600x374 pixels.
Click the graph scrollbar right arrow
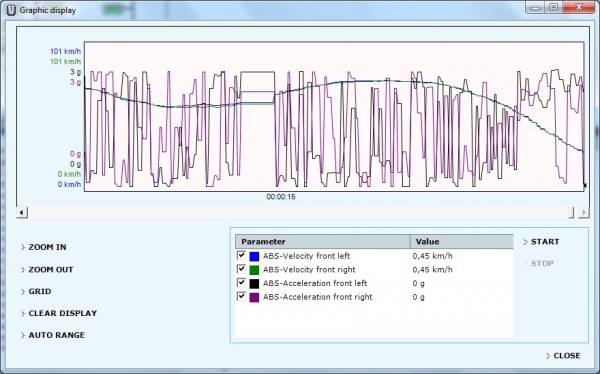[584, 212]
